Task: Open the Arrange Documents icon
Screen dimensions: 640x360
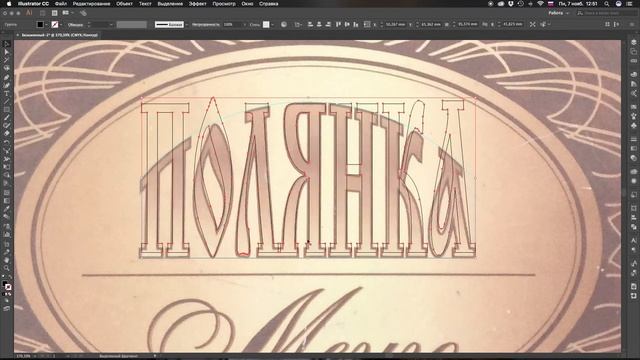Action: click(65, 13)
